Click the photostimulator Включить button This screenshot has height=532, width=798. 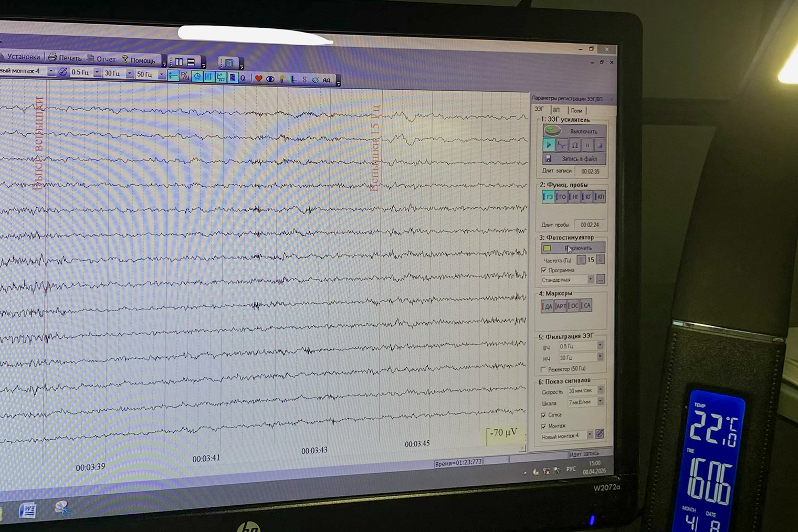coord(573,248)
